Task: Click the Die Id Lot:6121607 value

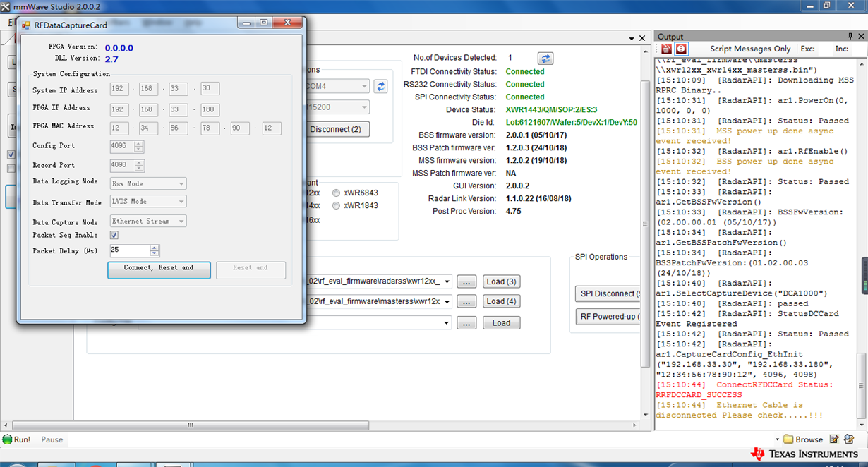Action: [x=572, y=123]
